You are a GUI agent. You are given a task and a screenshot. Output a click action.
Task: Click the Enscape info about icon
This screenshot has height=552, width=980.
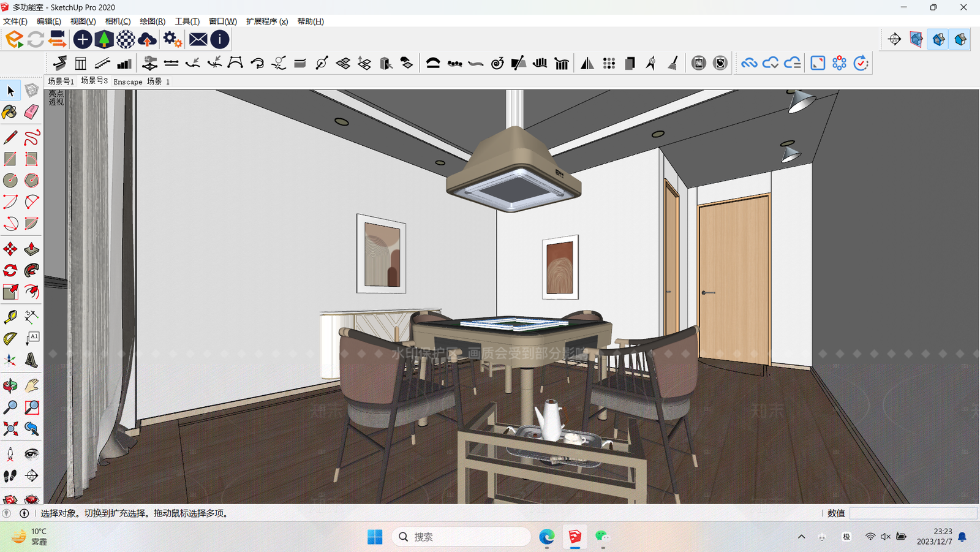tap(220, 39)
